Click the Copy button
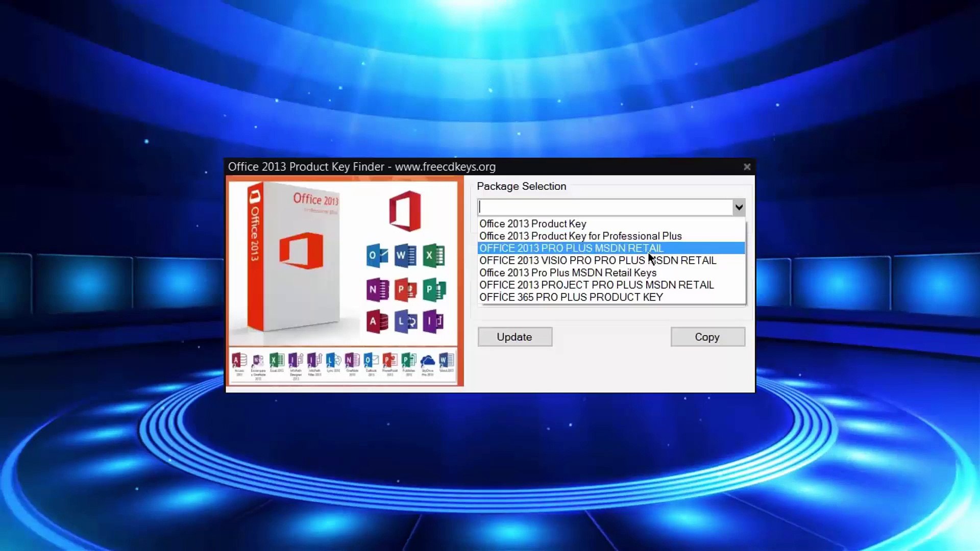This screenshot has height=551, width=980. 707,337
